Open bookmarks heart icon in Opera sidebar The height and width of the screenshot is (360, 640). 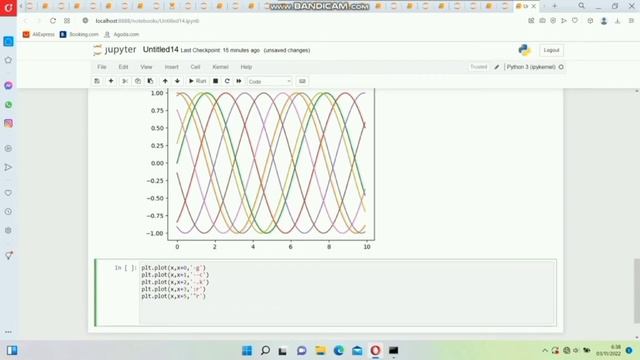point(8,193)
